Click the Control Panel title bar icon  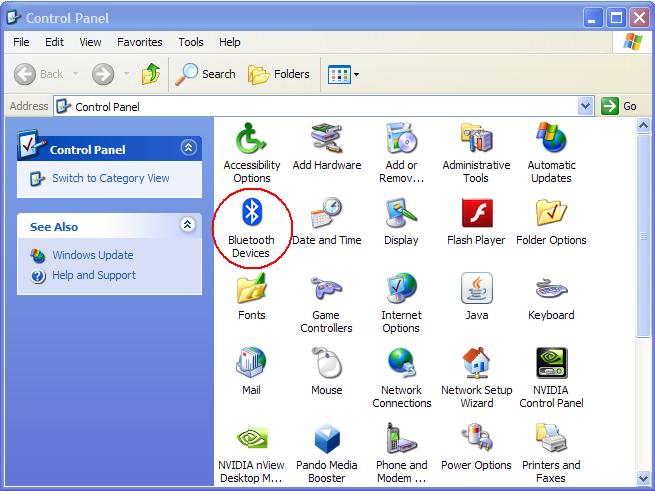tap(14, 18)
